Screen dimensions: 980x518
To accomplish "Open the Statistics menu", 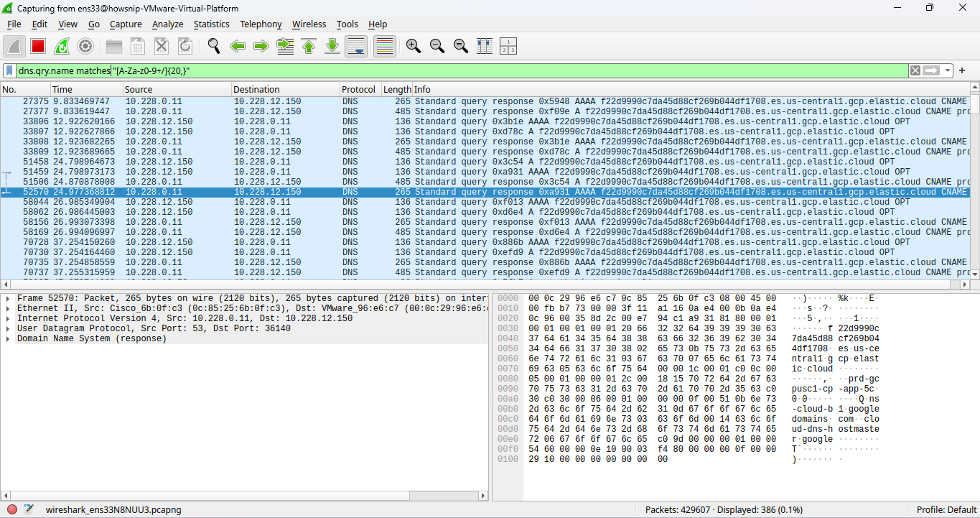I will click(211, 24).
